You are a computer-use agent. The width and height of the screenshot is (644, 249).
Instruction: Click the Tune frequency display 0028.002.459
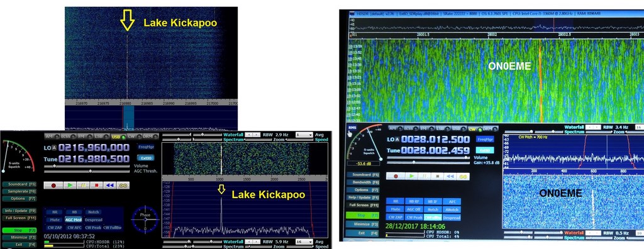tap(435, 151)
